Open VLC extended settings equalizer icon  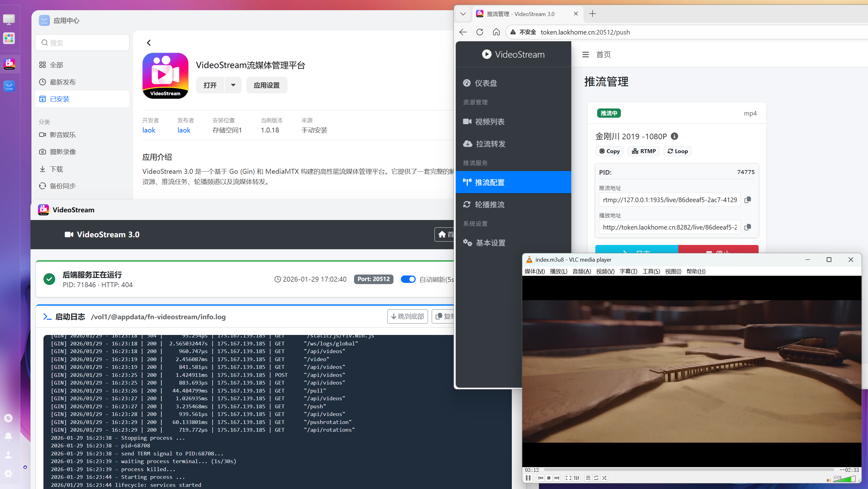click(x=577, y=478)
